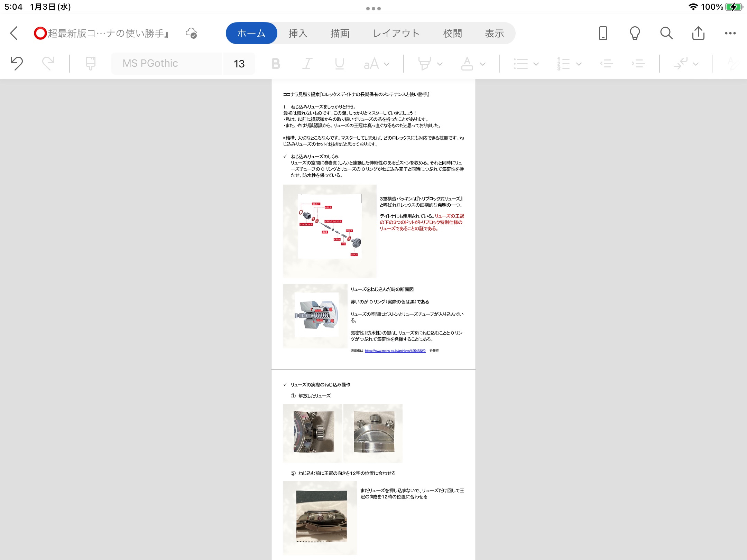Select the watch case back crown photo
This screenshot has height=560, width=747.
[x=373, y=433]
